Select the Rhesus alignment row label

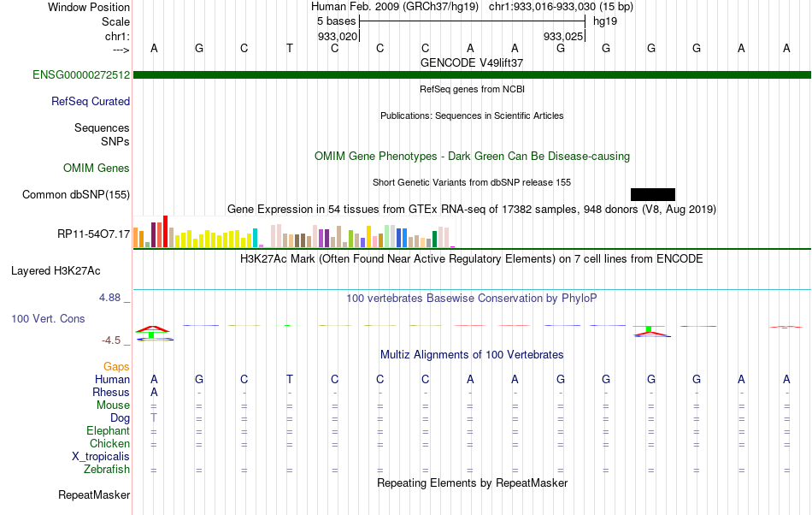111,392
